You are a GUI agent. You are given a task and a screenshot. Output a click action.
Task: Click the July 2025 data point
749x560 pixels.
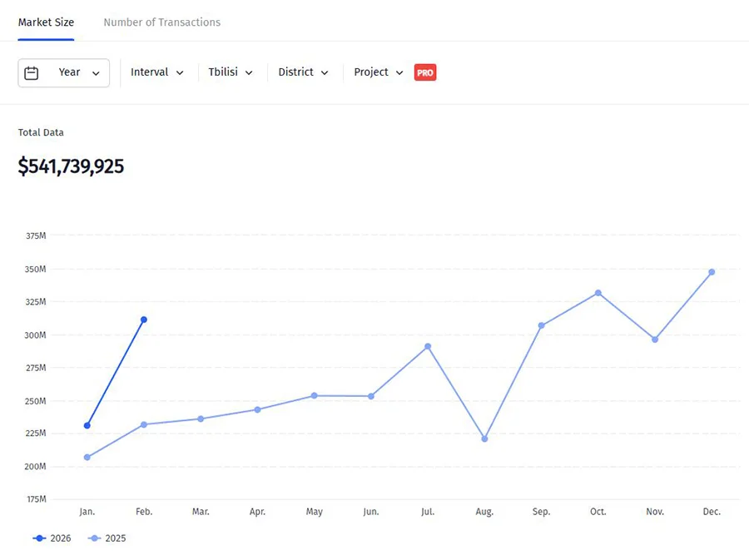coord(428,346)
